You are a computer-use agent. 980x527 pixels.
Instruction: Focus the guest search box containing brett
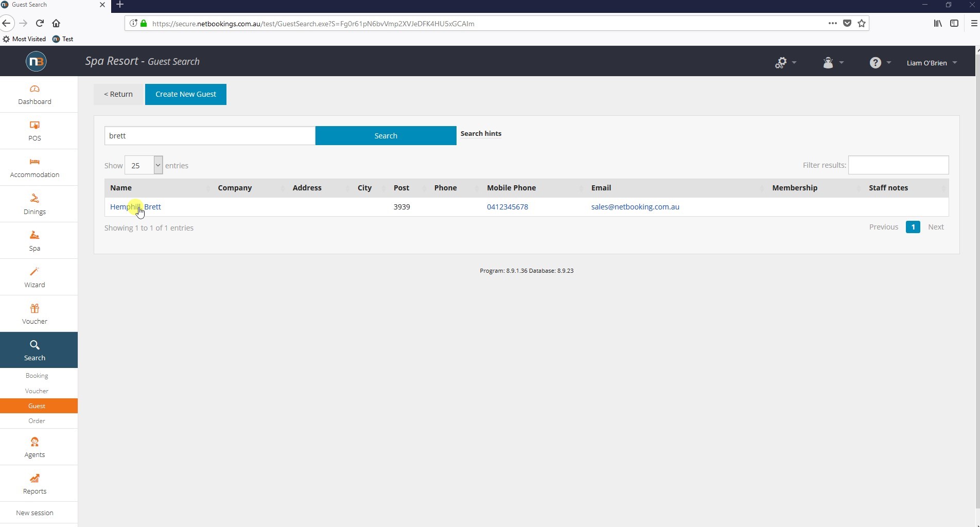(x=210, y=136)
